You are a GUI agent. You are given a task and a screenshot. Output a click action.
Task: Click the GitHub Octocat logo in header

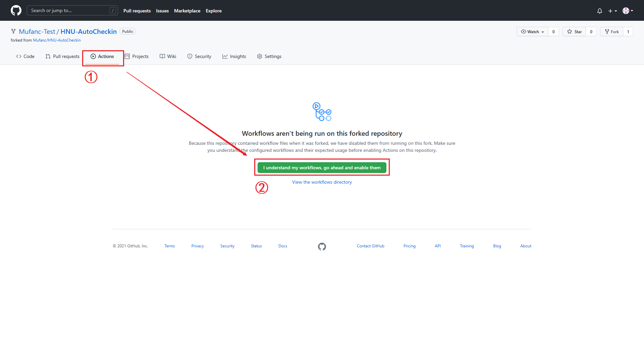(x=16, y=10)
